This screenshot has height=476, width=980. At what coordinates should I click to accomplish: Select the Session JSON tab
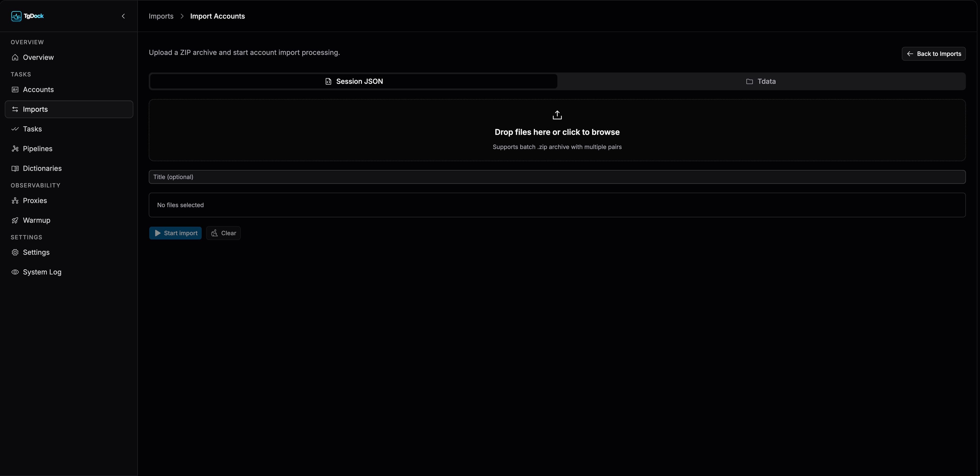pyautogui.click(x=354, y=81)
